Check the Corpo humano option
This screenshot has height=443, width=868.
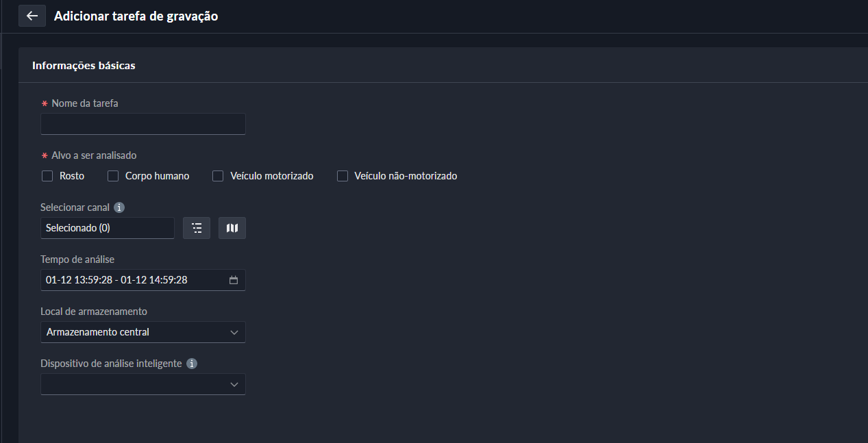(x=113, y=176)
